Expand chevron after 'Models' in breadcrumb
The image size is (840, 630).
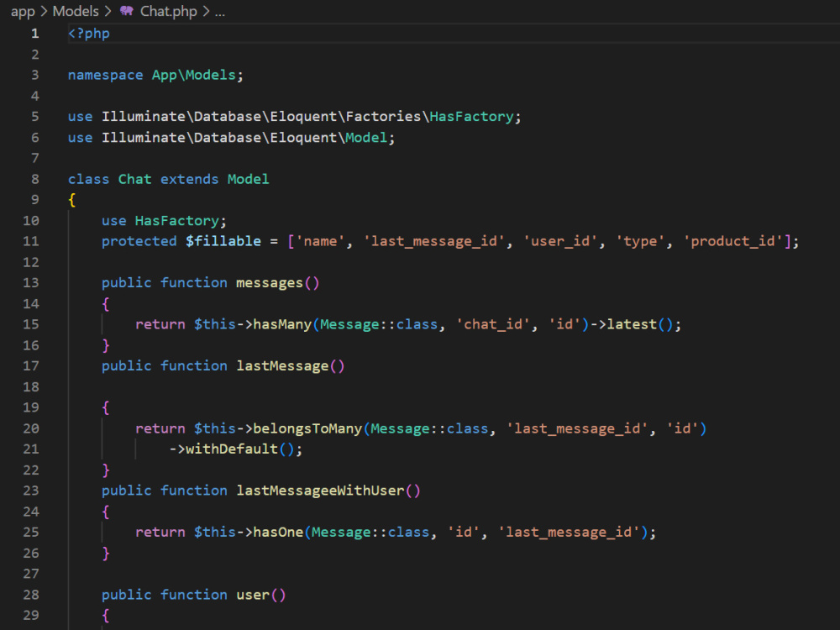(108, 11)
